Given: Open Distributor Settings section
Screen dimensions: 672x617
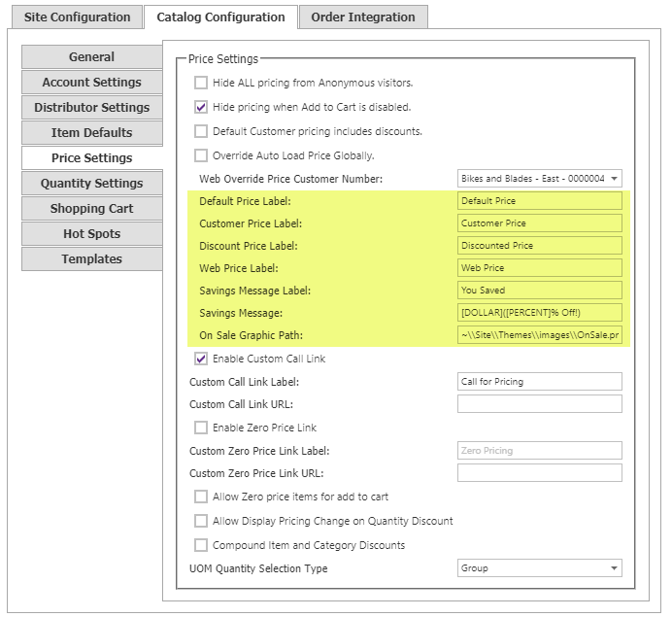Looking at the screenshot, I should click(91, 108).
